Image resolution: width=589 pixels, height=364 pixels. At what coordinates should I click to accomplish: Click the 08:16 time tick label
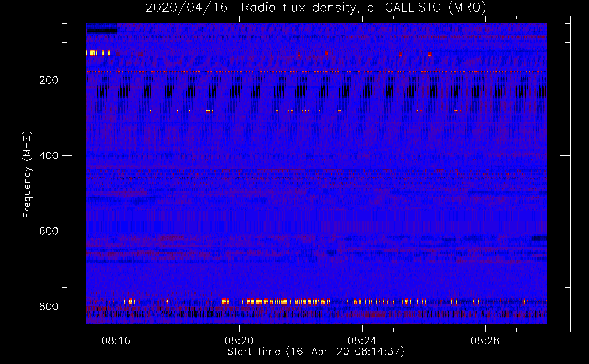[116, 341]
